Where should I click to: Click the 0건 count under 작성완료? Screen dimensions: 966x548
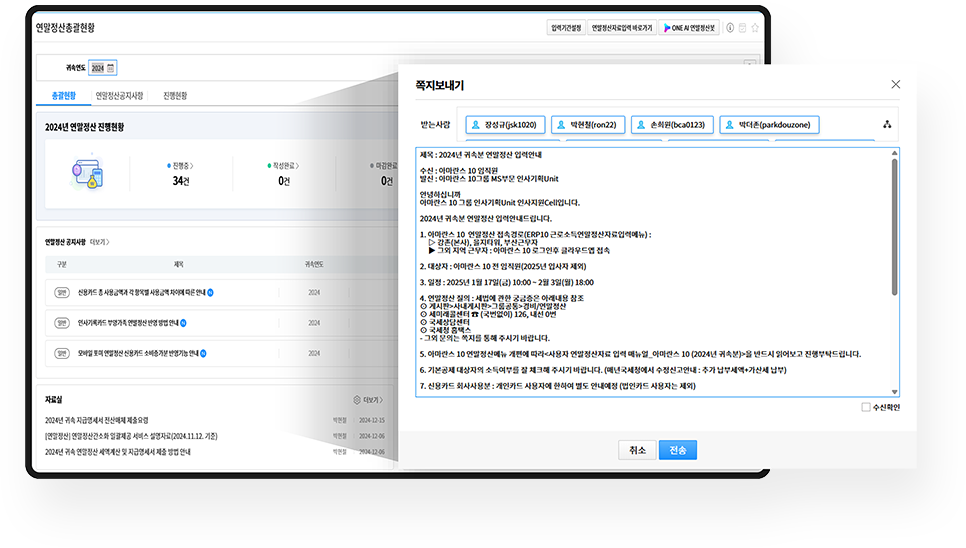(x=284, y=181)
